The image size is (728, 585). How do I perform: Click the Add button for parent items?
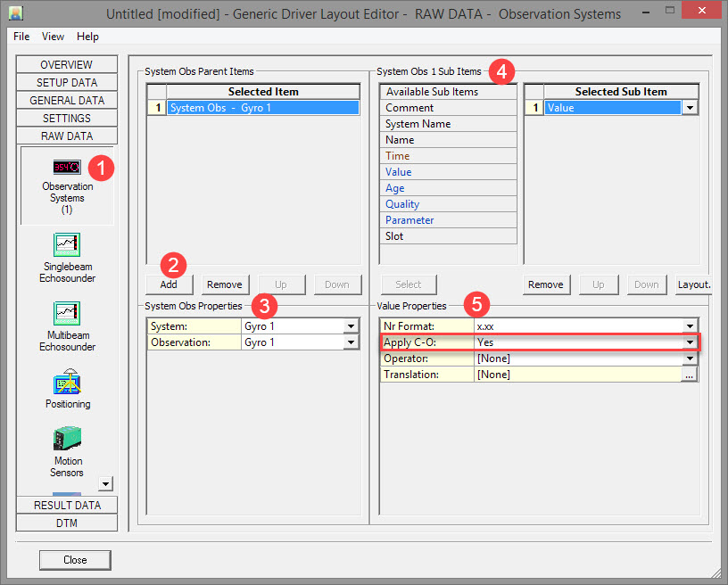tap(170, 284)
